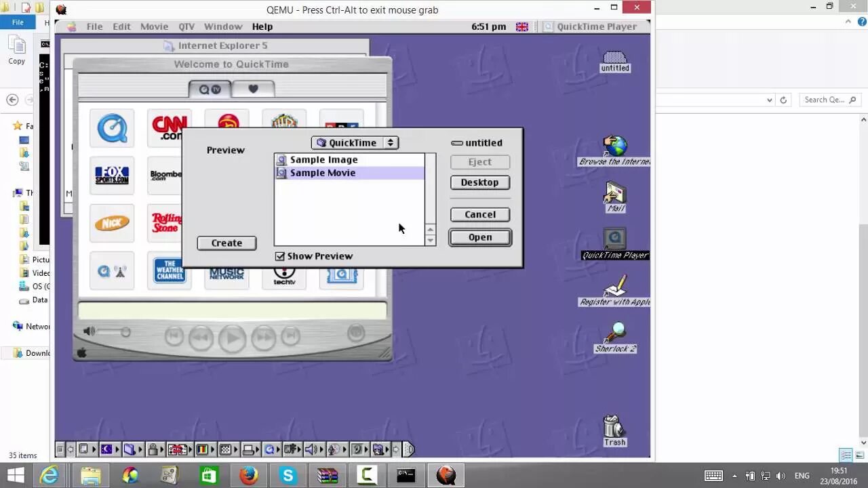Select the Browse the Internet desktop icon
Viewport: 868px width, 488px height.
click(615, 150)
